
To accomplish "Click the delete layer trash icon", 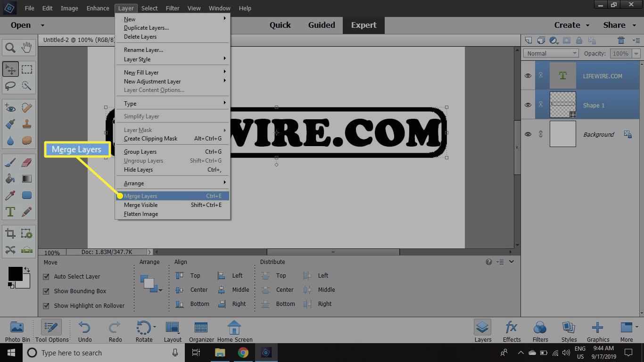I will (x=621, y=41).
